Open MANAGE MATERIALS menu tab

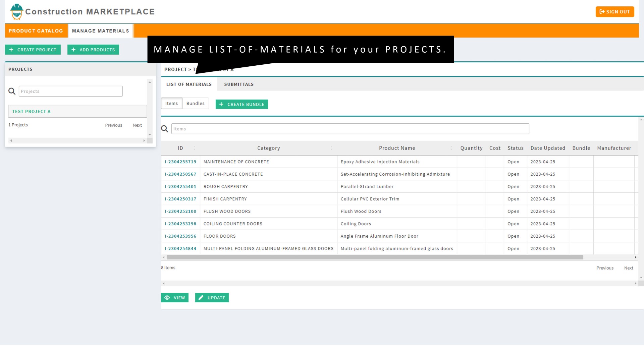[x=100, y=31]
